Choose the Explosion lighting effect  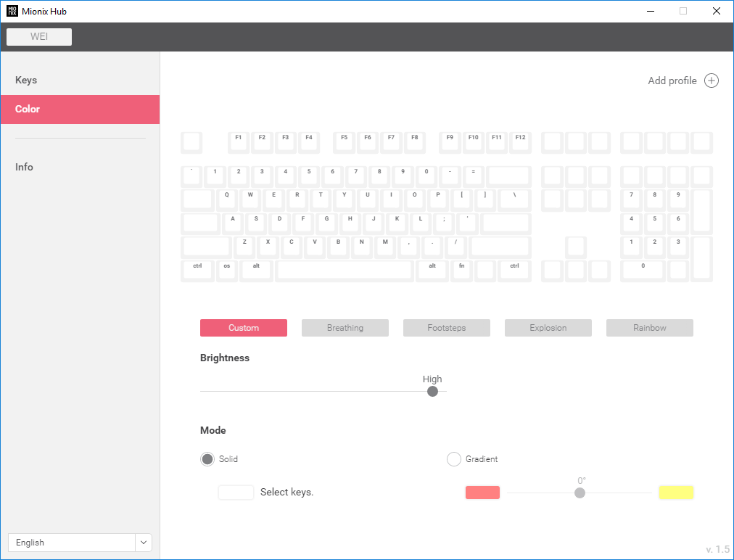548,328
